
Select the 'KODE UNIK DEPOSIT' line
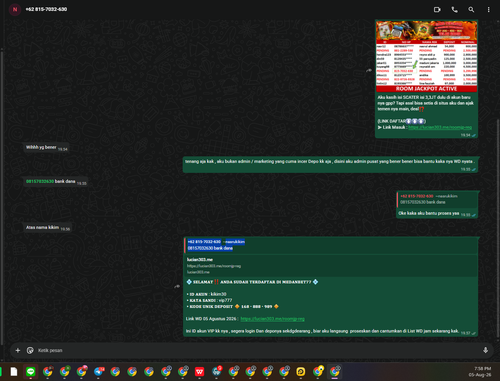pos(232,306)
